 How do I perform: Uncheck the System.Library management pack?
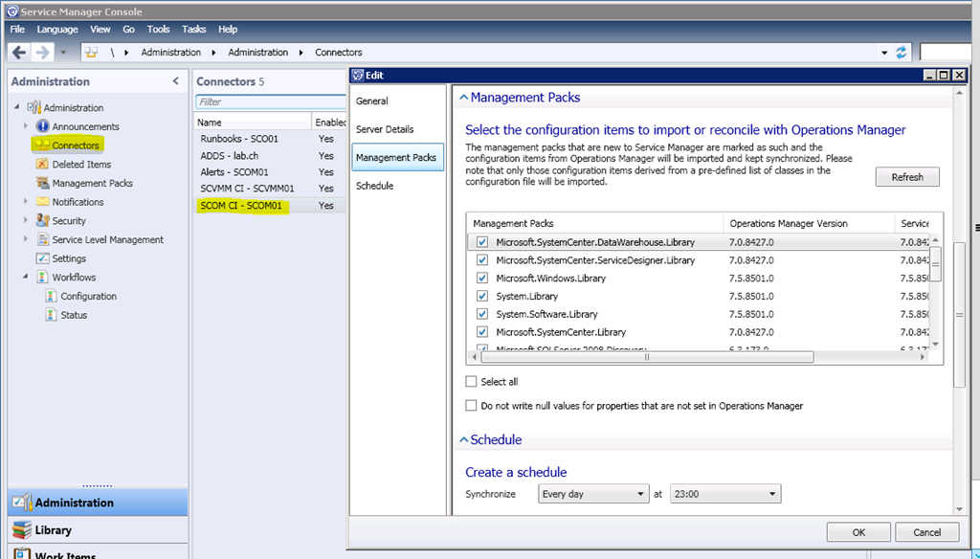pos(482,297)
